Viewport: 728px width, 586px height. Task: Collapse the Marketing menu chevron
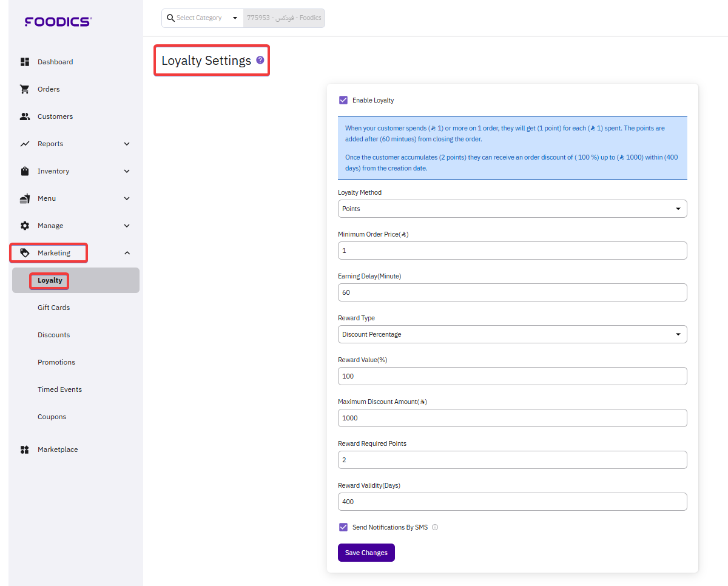point(127,253)
